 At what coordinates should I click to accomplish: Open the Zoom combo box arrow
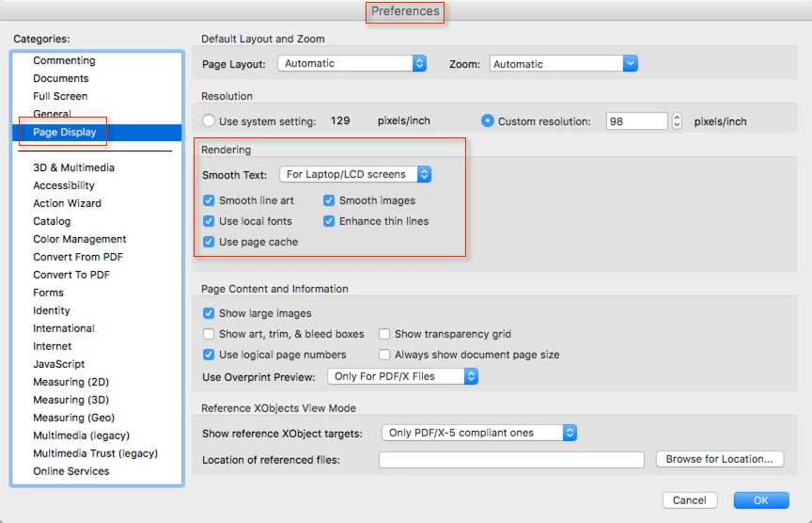(631, 64)
